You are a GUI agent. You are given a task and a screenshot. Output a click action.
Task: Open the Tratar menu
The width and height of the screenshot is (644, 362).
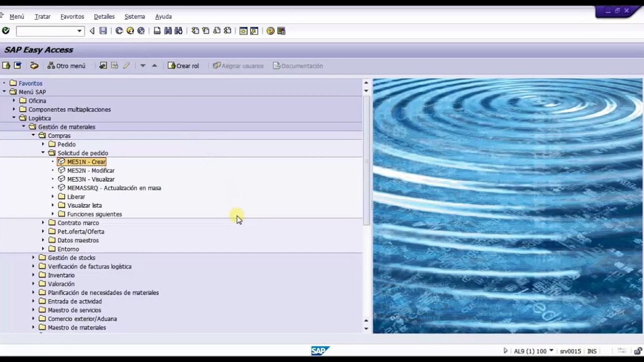[x=42, y=17]
